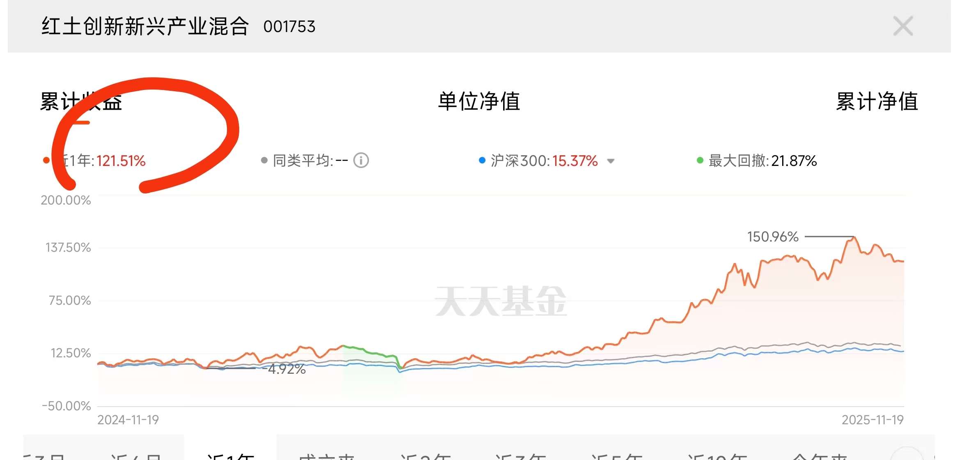This screenshot has width=980, height=460.
Task: Toggle the green 最大回撤 legend dot
Action: tap(700, 160)
